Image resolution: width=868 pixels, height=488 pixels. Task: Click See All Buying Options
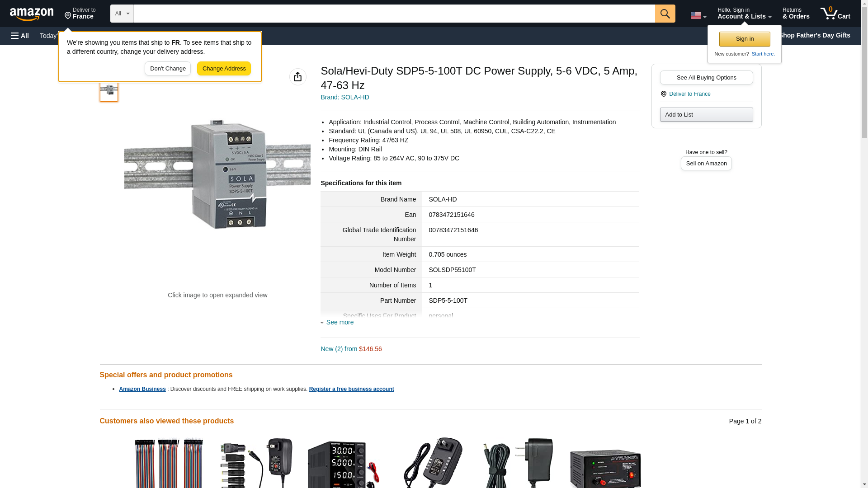tap(706, 77)
